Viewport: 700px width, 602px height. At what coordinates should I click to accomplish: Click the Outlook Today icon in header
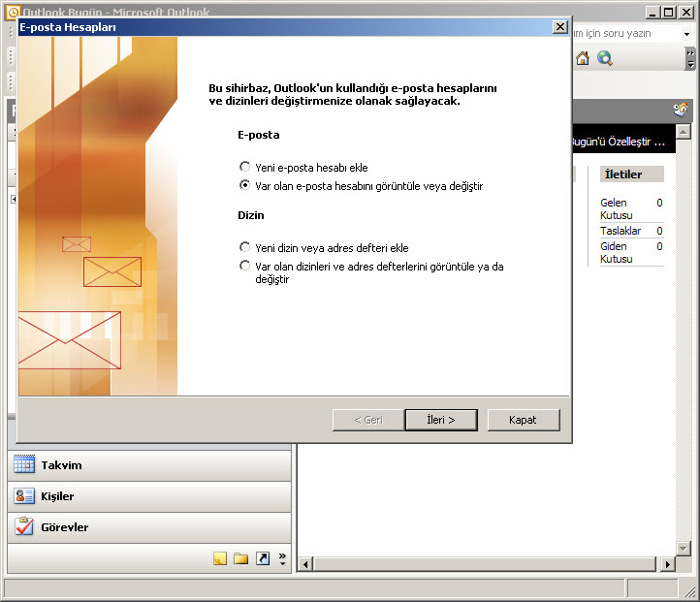(x=681, y=110)
